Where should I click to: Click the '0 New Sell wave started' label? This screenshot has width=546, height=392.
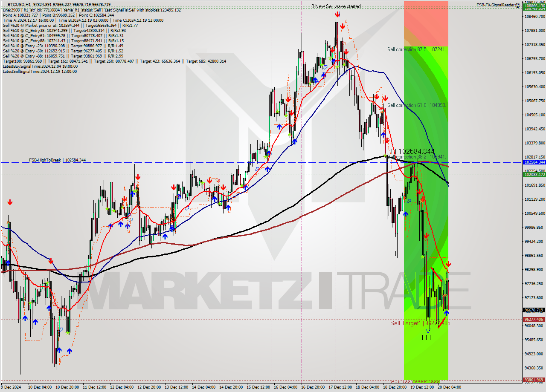tap(336, 6)
